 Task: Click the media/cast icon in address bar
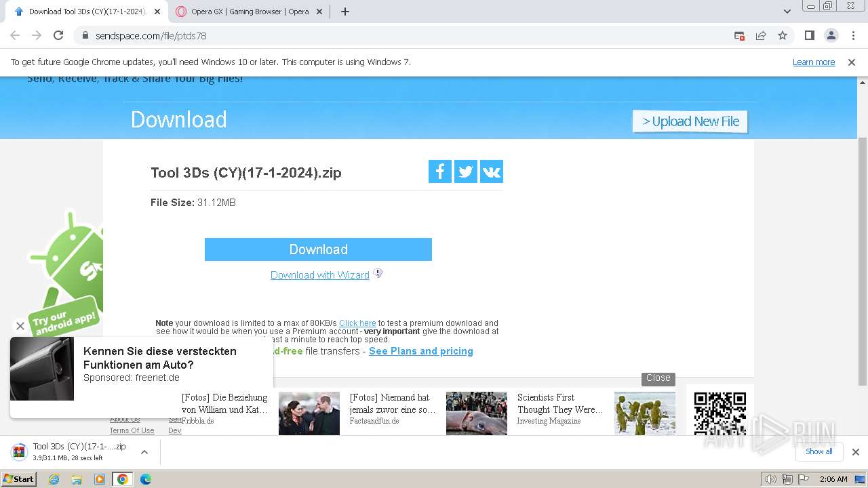point(739,35)
